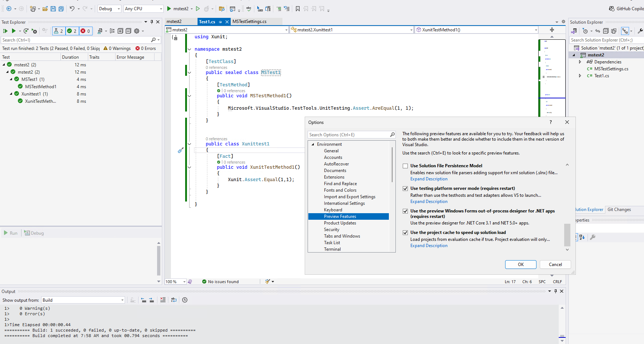644x344 pixels.
Task: Toggle the failed tests filter showing 0
Action: pos(86,31)
